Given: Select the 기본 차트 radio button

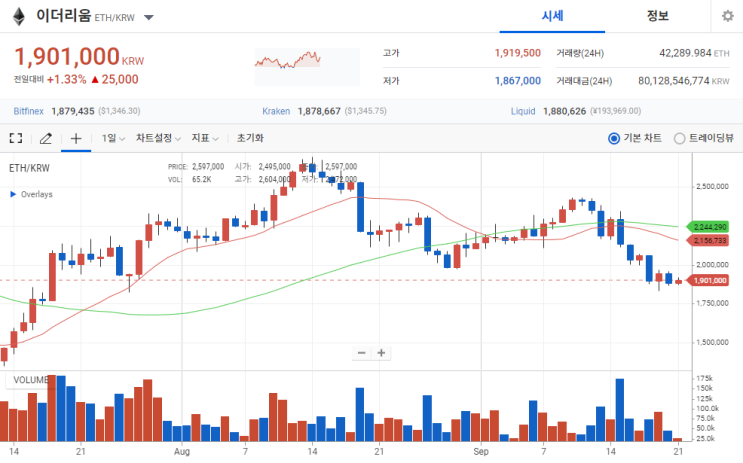Looking at the screenshot, I should click(614, 138).
